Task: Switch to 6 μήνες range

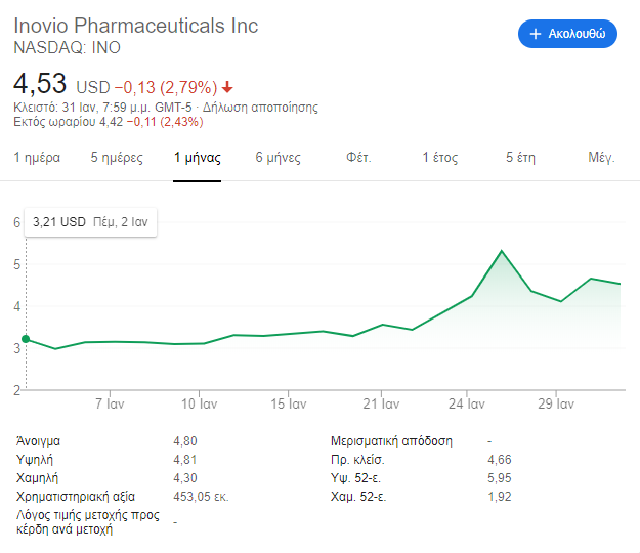Action: pyautogui.click(x=278, y=158)
